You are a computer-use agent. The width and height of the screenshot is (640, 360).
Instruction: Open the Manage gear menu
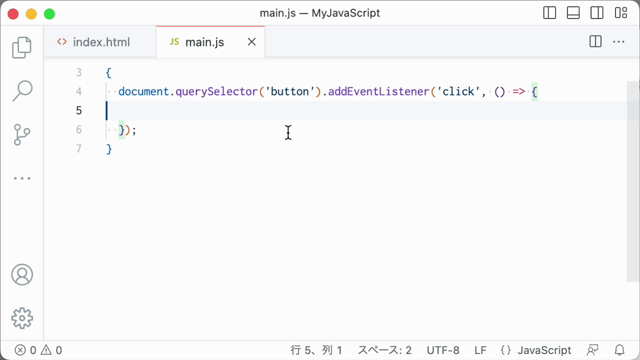(x=22, y=318)
